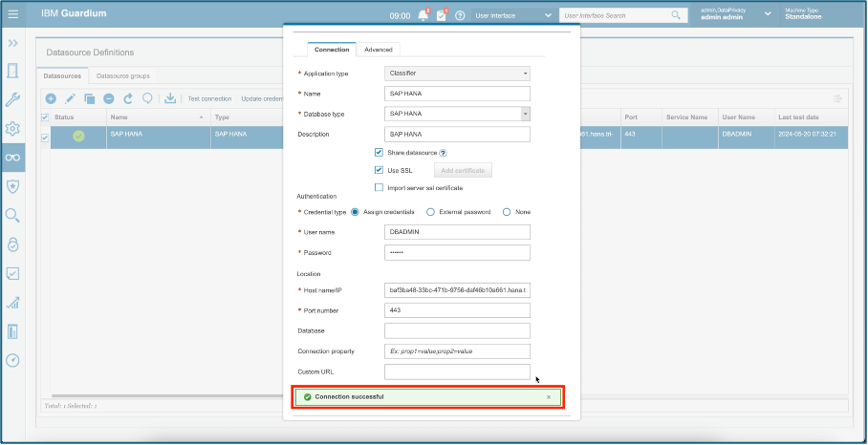
Task: Click the edit pencil toolbar icon
Action: click(x=70, y=99)
